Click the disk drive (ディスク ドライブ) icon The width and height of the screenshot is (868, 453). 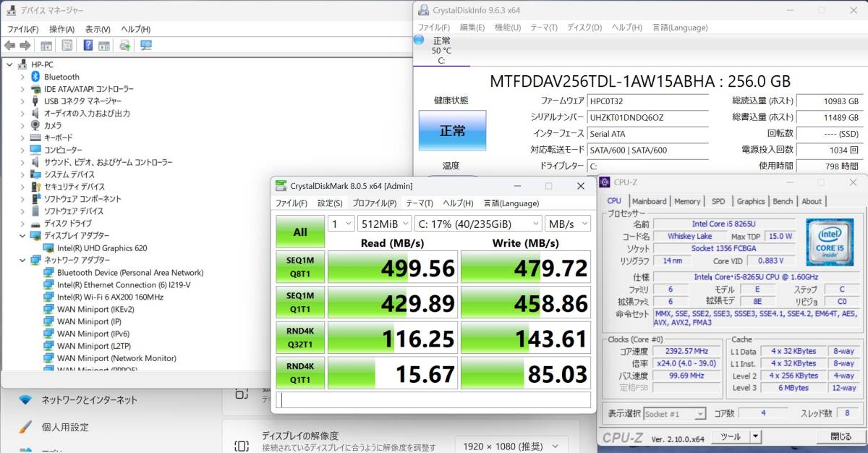(35, 224)
